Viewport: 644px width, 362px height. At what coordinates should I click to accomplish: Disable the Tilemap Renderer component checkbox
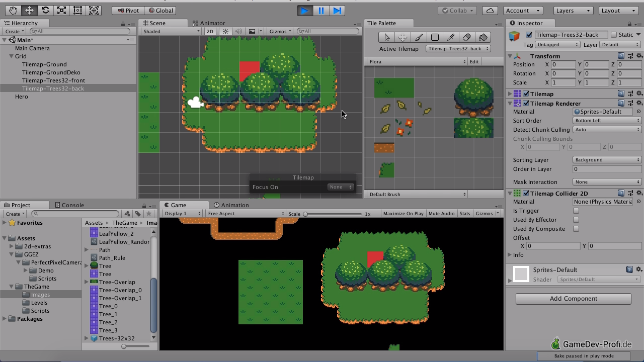526,104
